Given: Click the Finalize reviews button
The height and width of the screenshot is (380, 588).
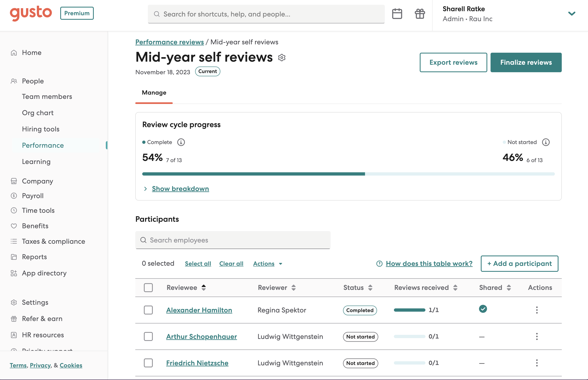Looking at the screenshot, I should pos(526,62).
